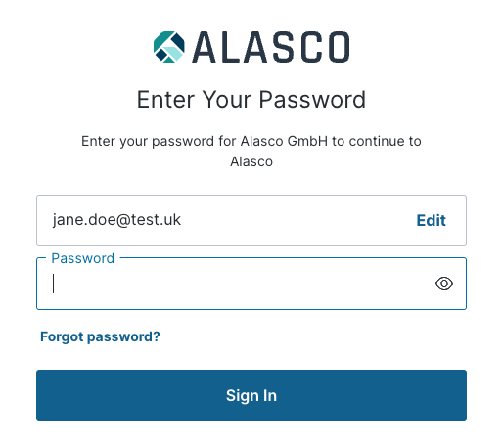Click the Enter Your Password heading

pyautogui.click(x=251, y=100)
